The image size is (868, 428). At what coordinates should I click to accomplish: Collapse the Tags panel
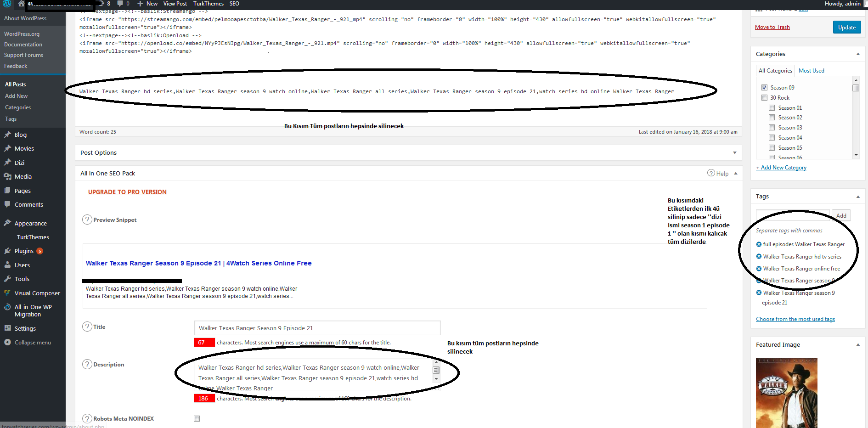pyautogui.click(x=858, y=197)
